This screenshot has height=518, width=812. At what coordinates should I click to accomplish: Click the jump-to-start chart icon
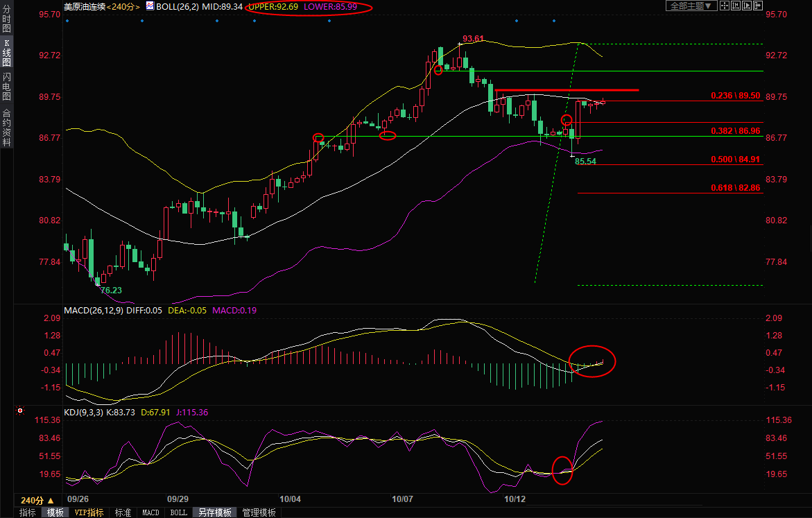pyautogui.click(x=735, y=6)
